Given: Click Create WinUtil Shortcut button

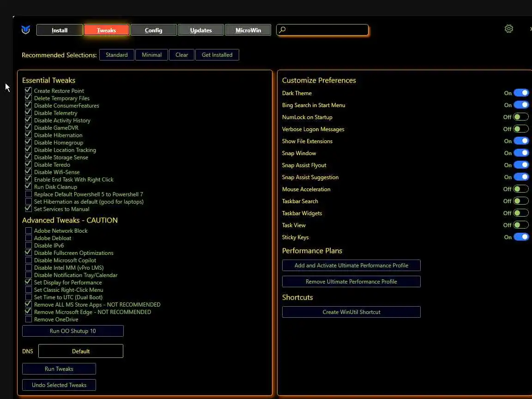Looking at the screenshot, I should point(351,312).
